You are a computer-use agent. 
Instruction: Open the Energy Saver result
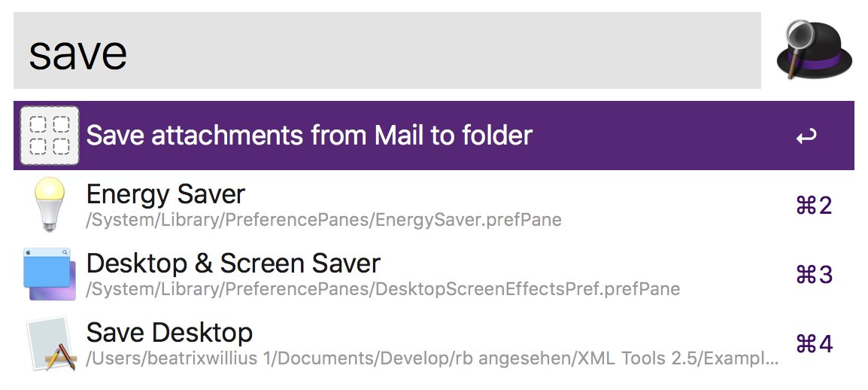(165, 194)
